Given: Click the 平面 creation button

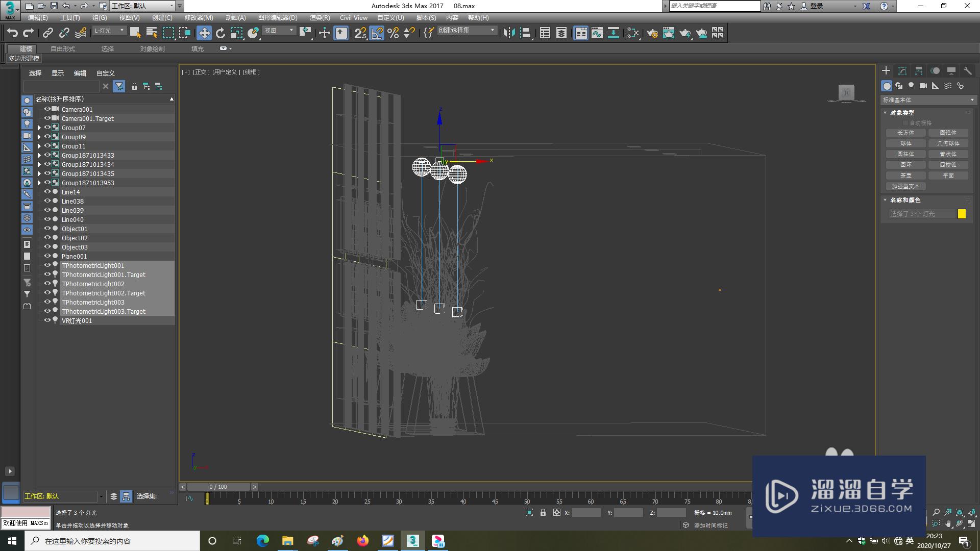Looking at the screenshot, I should pos(948,175).
